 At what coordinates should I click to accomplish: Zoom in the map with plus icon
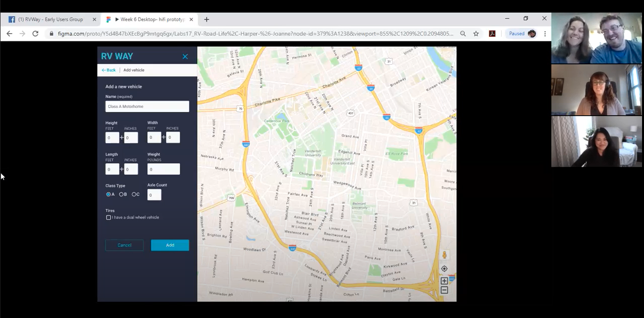point(444,281)
